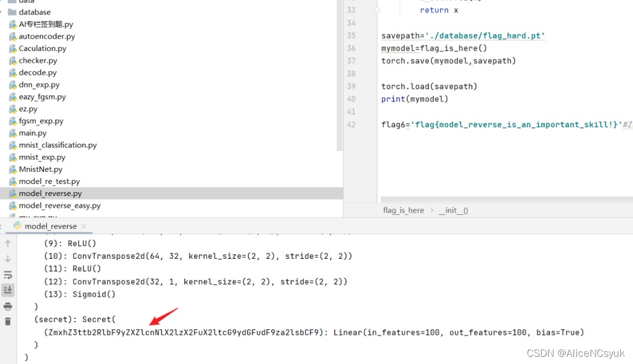Image resolution: width=633 pixels, height=364 pixels.
Task: Toggle scroll to end in run console
Action: coord(8,290)
